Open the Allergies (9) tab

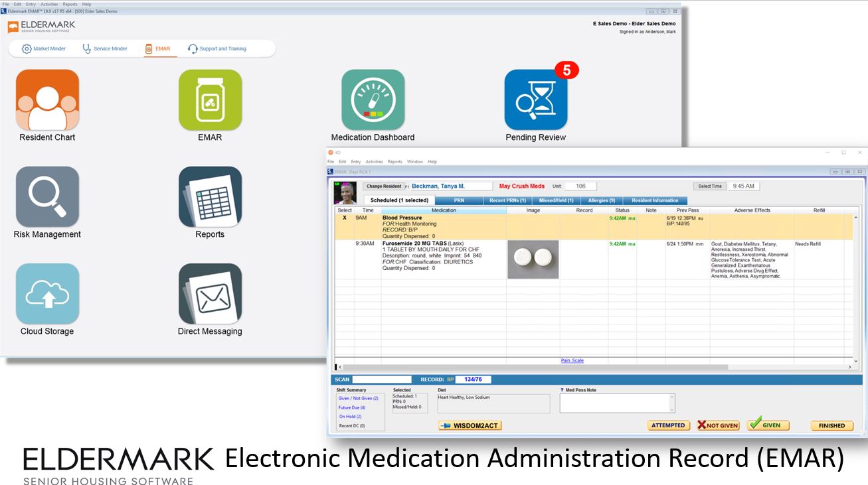click(x=602, y=200)
